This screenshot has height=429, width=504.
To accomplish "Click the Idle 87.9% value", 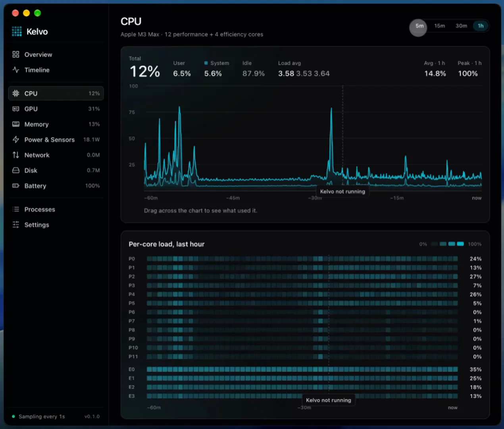I will point(254,73).
